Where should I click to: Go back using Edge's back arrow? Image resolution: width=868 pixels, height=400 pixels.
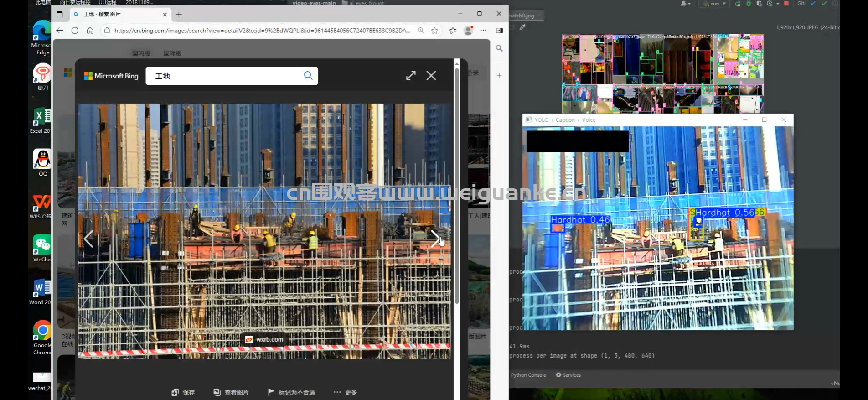pyautogui.click(x=60, y=31)
